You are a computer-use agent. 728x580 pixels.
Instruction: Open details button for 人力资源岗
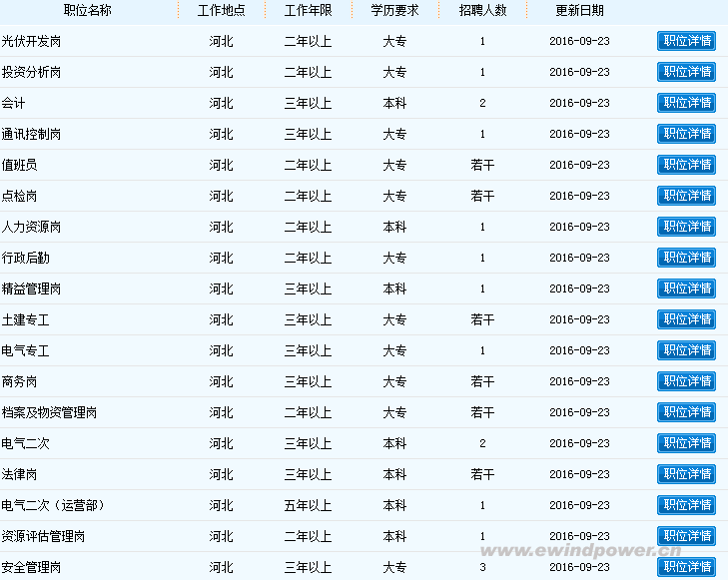click(686, 227)
